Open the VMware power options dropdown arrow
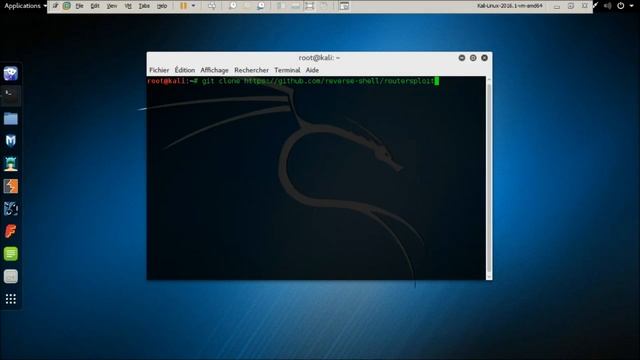640x360 pixels. pos(193,6)
